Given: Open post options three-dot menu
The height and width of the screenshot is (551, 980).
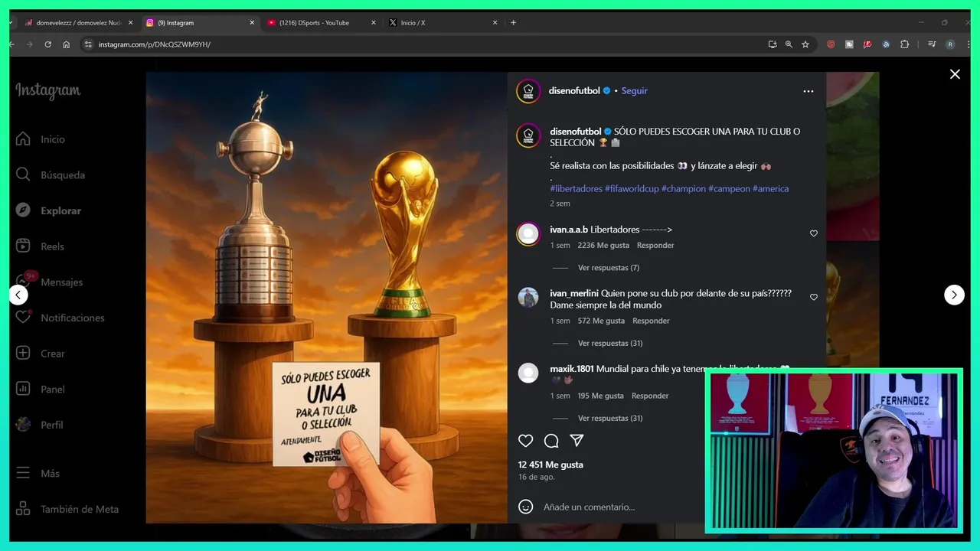Looking at the screenshot, I should [808, 91].
